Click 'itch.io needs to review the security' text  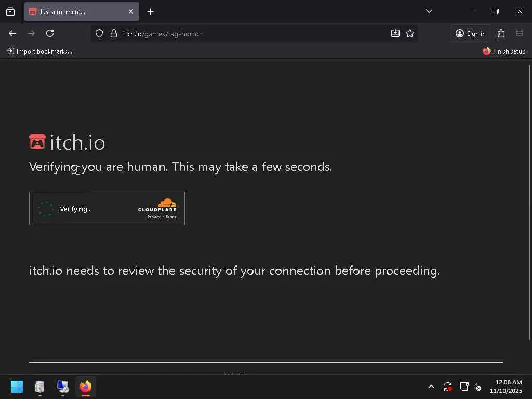point(234,271)
